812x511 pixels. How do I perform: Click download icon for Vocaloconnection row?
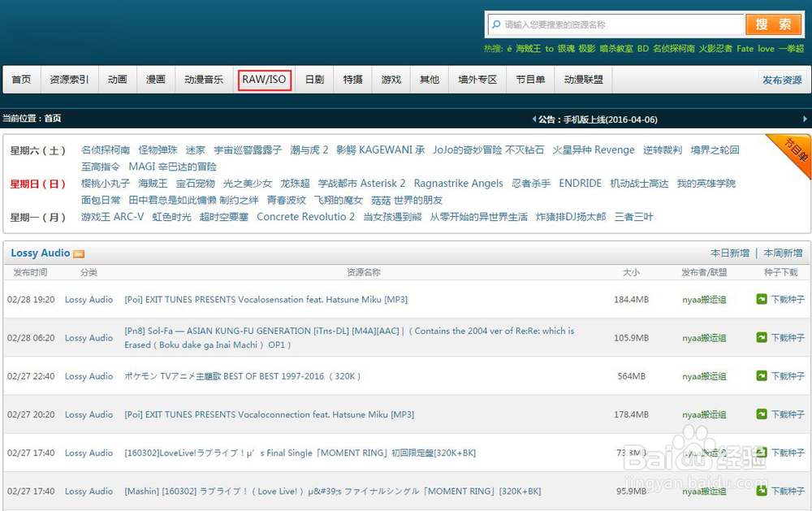tap(762, 414)
